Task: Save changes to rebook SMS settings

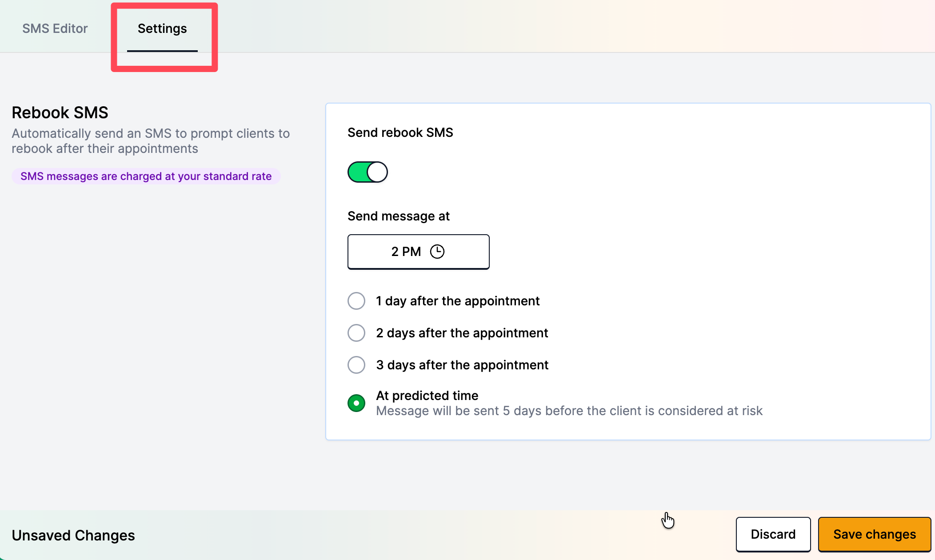Action: click(875, 534)
